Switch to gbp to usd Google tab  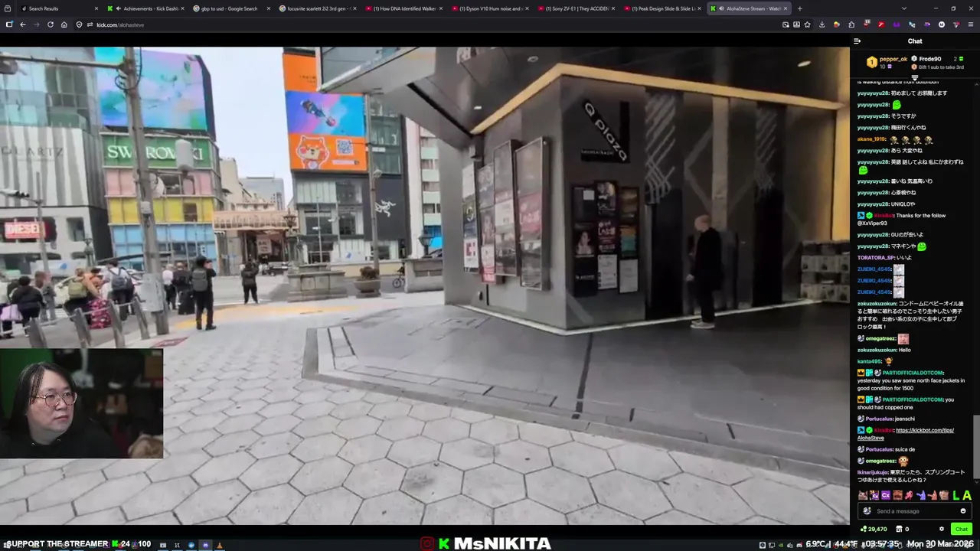click(x=230, y=8)
